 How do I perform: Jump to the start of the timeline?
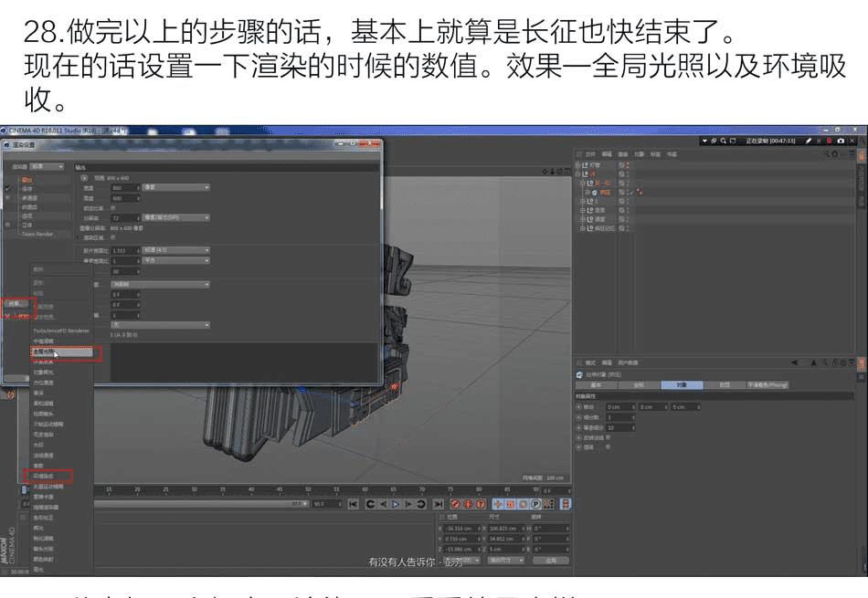click(x=354, y=504)
